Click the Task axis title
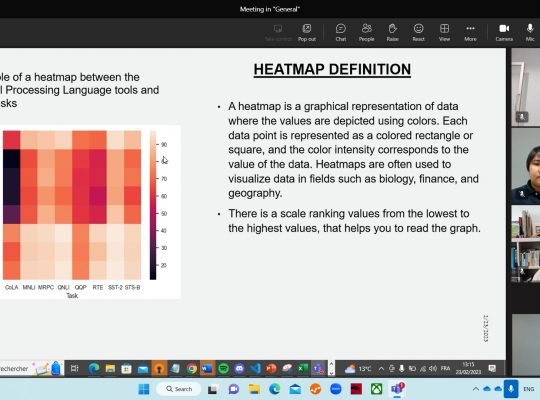The width and height of the screenshot is (540, 400). click(72, 296)
